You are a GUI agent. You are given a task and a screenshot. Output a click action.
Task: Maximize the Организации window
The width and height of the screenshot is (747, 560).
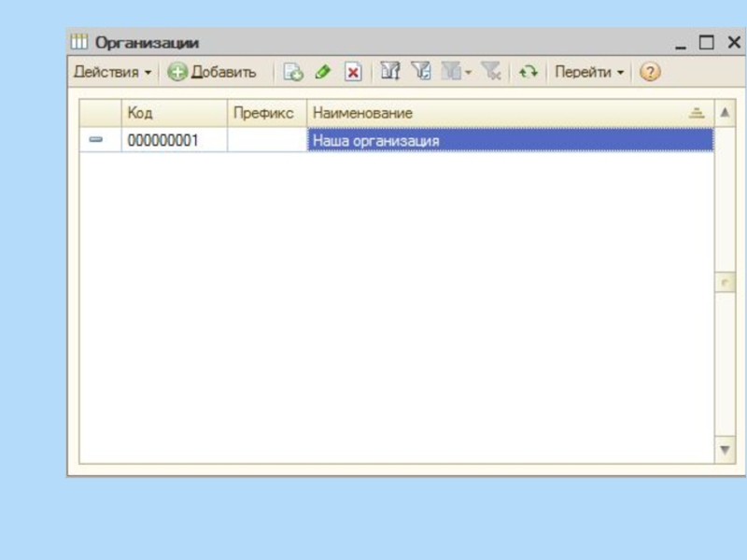point(706,43)
